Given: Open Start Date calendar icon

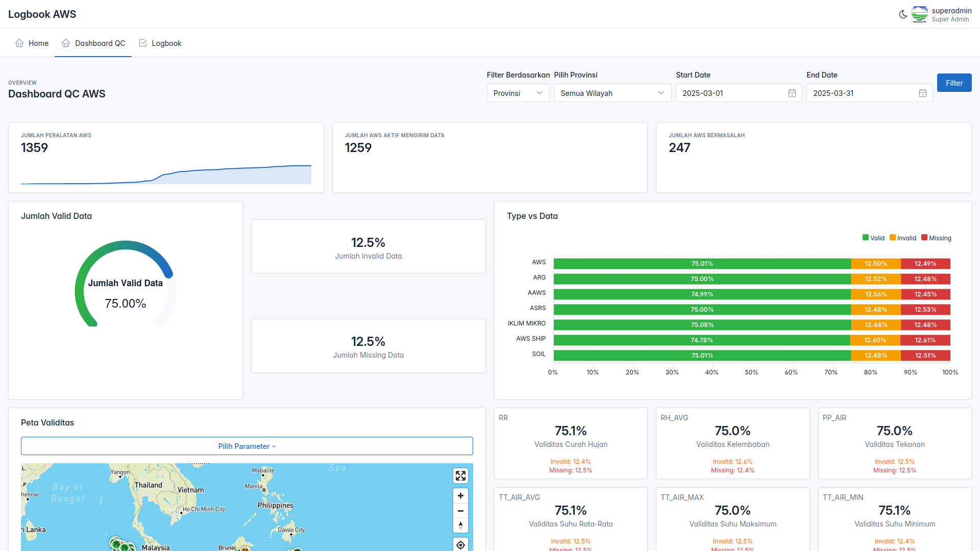Looking at the screenshot, I should tap(792, 93).
